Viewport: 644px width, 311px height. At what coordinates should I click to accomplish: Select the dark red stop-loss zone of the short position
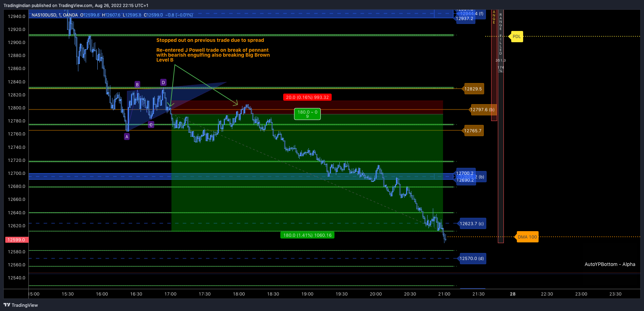pos(307,107)
